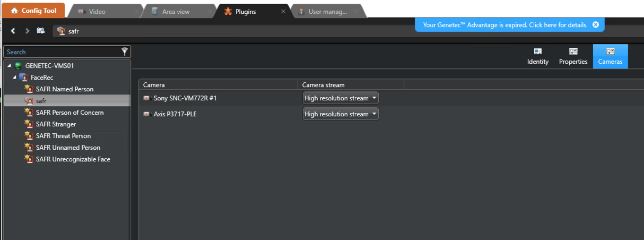Select the Sony SNC-VM772R #1 camera row

pyautogui.click(x=391, y=98)
